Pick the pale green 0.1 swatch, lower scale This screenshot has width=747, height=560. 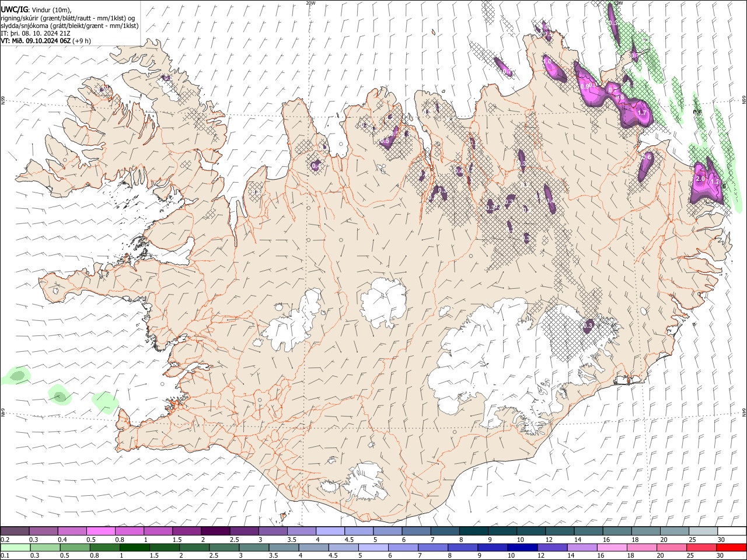pyautogui.click(x=15, y=548)
